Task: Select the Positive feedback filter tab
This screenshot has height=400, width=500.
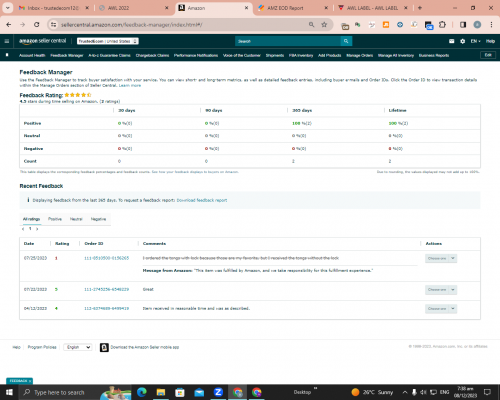Action: click(x=55, y=219)
